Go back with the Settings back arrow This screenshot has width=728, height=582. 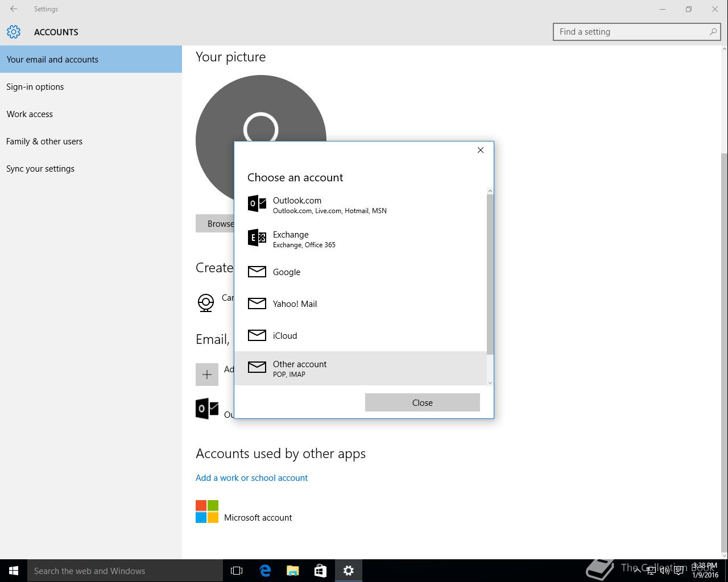point(14,9)
